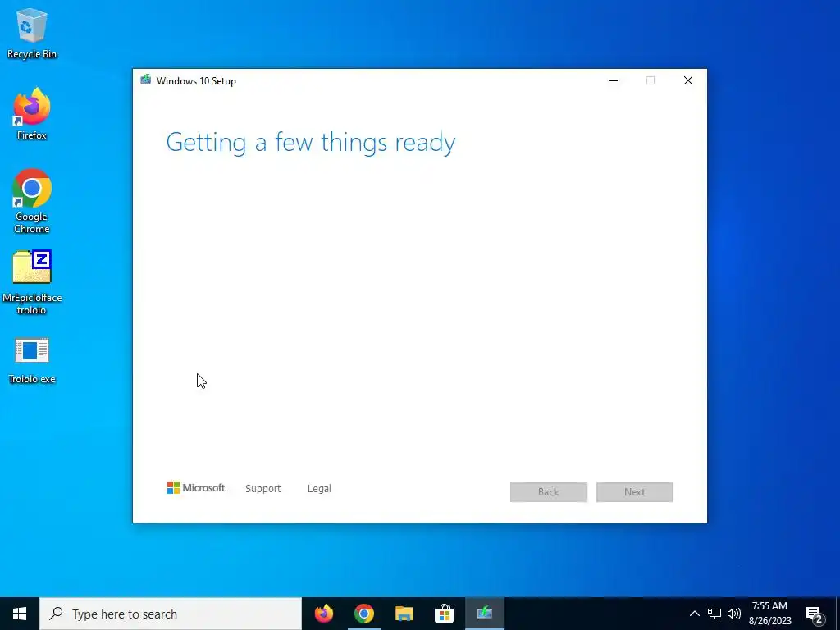Click the Support link in Setup
This screenshot has height=630, width=840.
pos(263,489)
